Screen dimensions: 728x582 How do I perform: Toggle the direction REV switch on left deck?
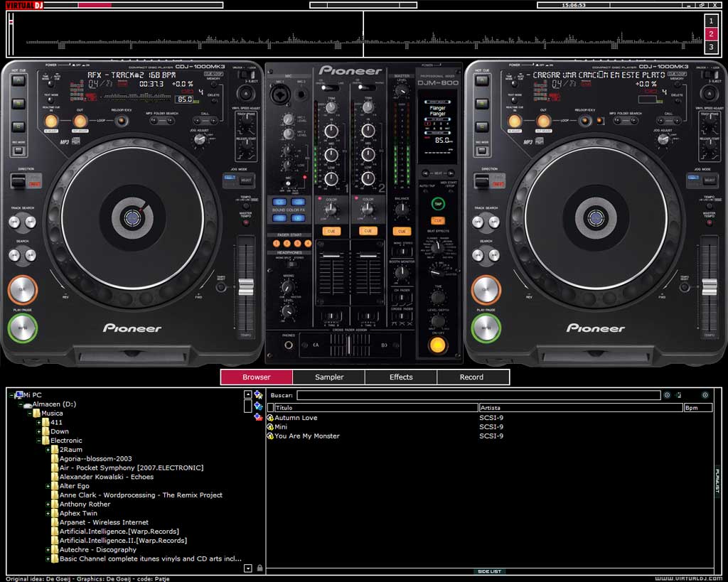(19, 181)
